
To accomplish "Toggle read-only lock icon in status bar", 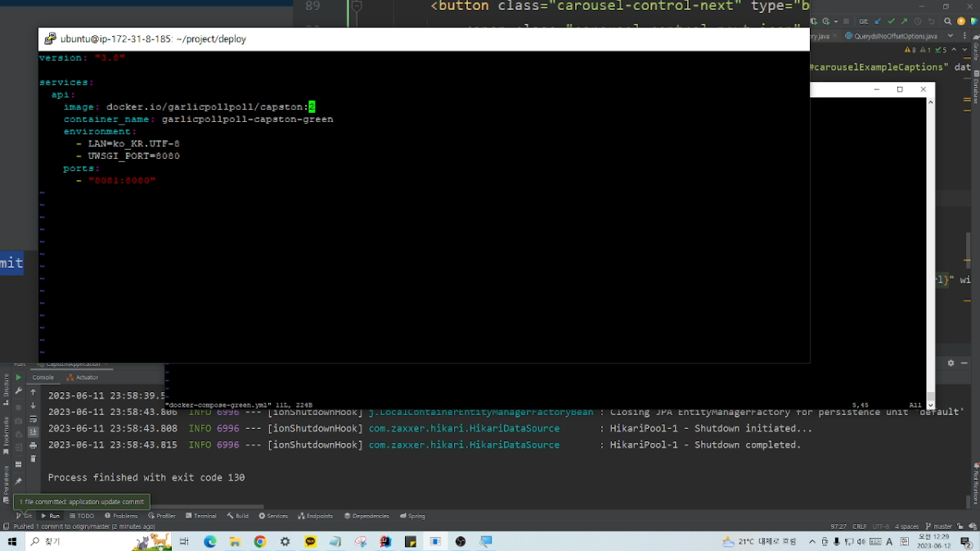I will click(x=960, y=526).
